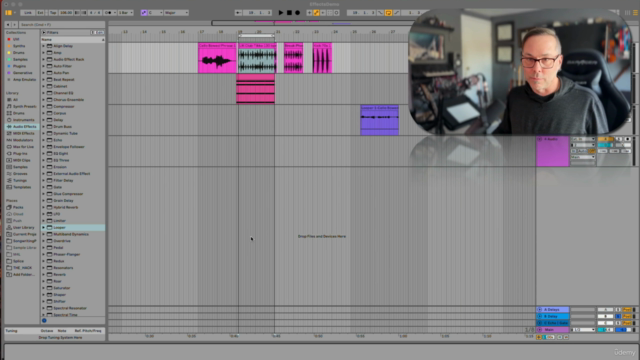Arm the 4 Audio track for recording
640x360 pixels.
point(628,139)
